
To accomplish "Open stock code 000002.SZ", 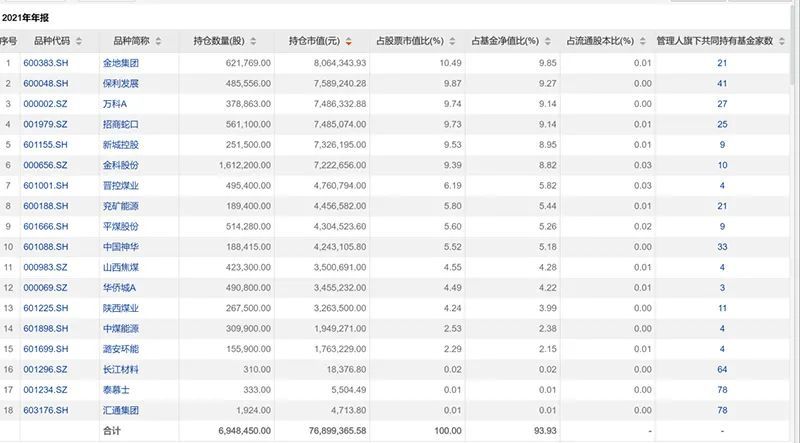I will 45,104.
